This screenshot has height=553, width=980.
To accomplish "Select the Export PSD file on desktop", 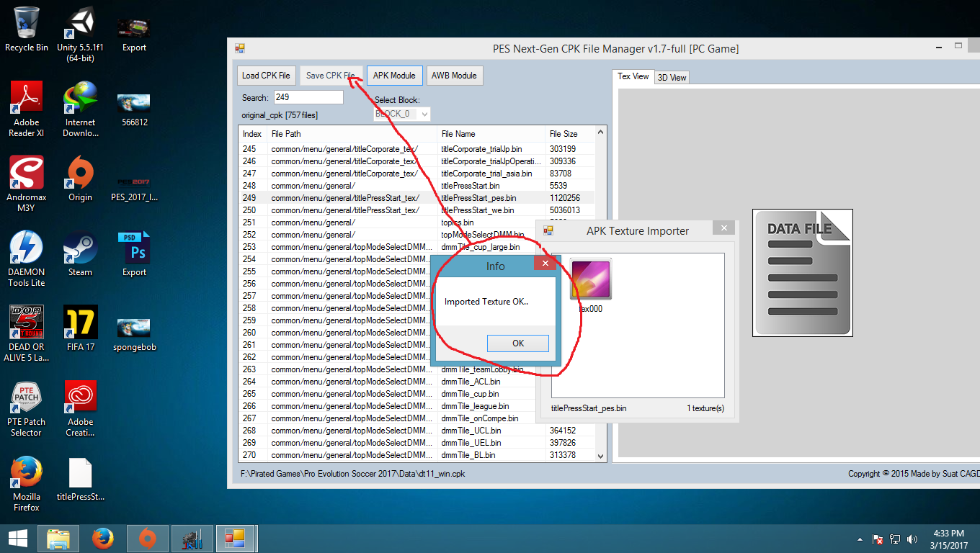I will [x=134, y=253].
